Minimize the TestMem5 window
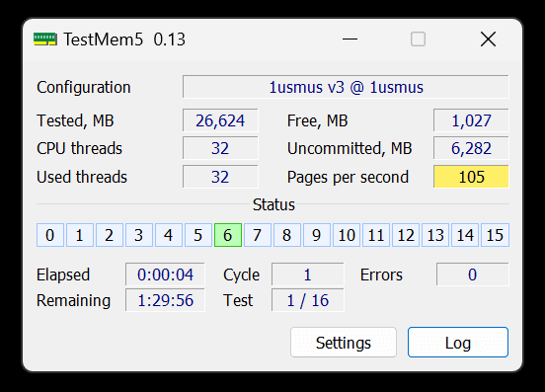The image size is (545, 392). (350, 39)
